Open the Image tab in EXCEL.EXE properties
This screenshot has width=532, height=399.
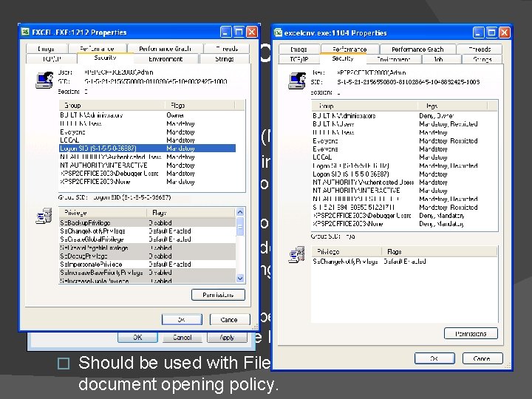pyautogui.click(x=47, y=49)
